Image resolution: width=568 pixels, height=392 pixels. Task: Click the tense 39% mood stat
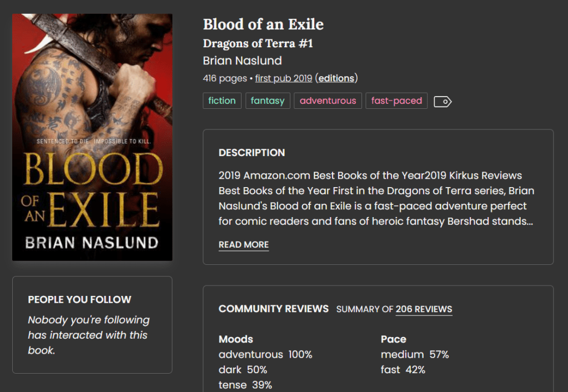(245, 385)
